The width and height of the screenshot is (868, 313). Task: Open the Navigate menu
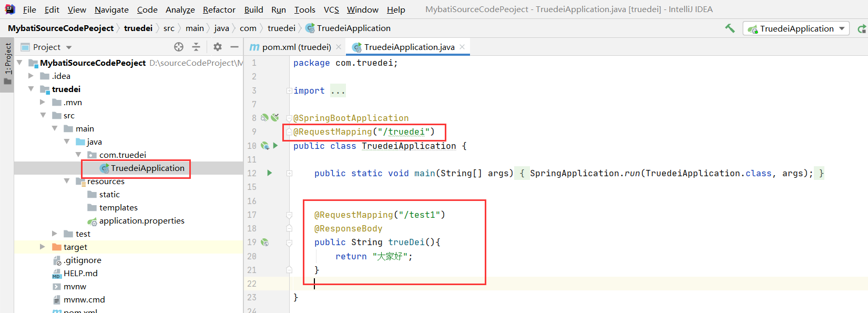(x=111, y=9)
